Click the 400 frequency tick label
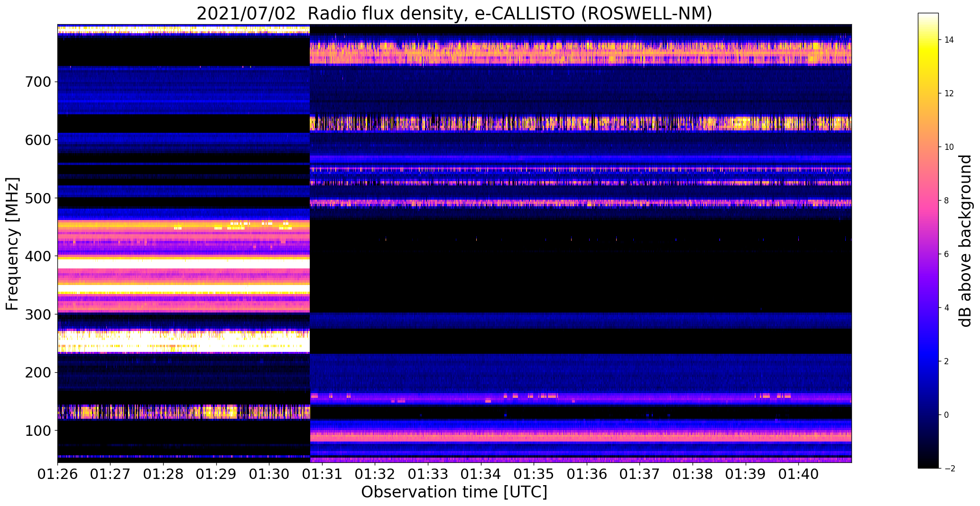Image resolution: width=980 pixels, height=506 pixels. click(37, 257)
